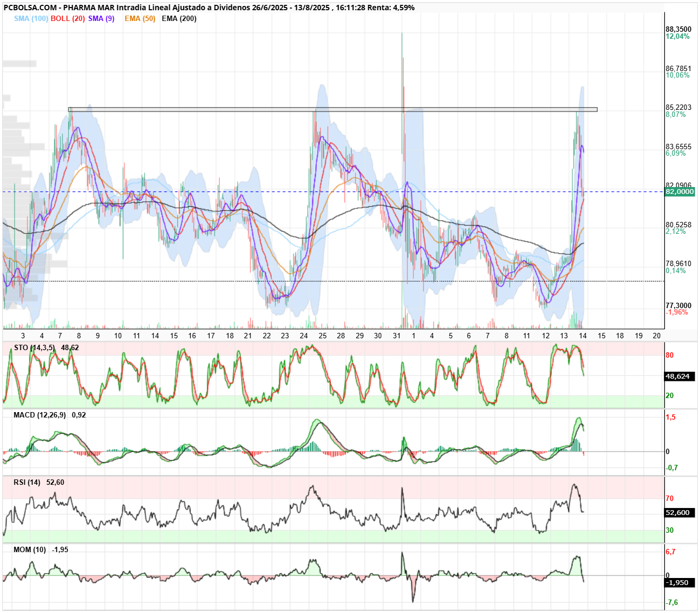Click date label 31 on time axis
700x613 pixels.
[397, 336]
